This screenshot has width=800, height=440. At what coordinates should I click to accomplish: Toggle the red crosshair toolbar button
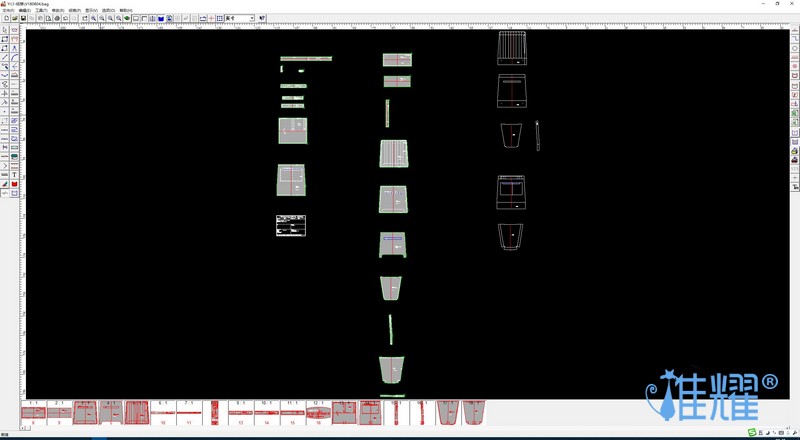[x=211, y=18]
